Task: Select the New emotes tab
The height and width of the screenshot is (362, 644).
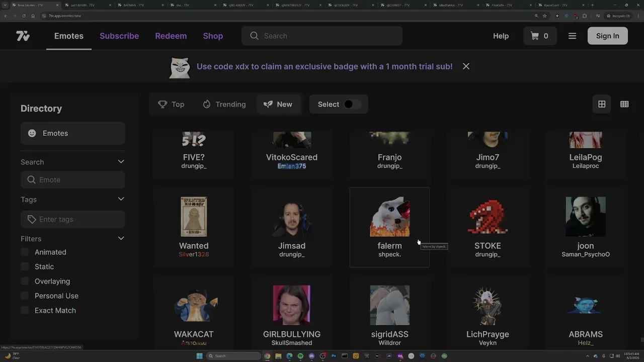Action: pos(278,104)
